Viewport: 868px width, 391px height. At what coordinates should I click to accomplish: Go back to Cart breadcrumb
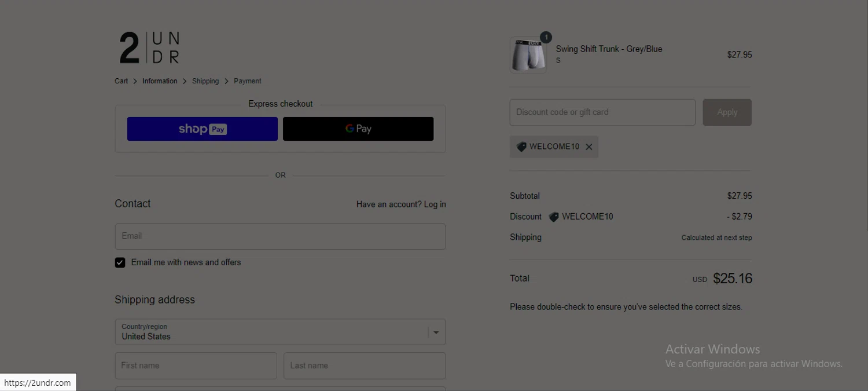[x=121, y=81]
